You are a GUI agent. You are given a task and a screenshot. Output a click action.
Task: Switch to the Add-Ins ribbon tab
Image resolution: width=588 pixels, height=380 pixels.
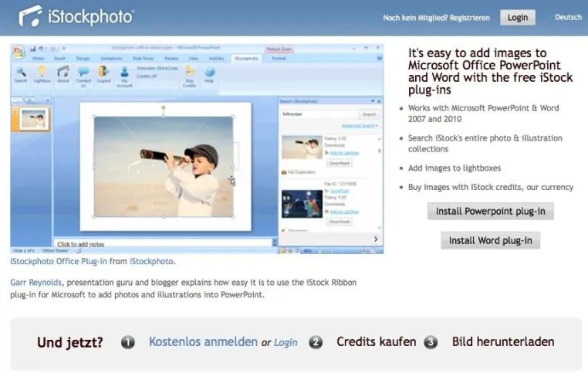coord(216,58)
